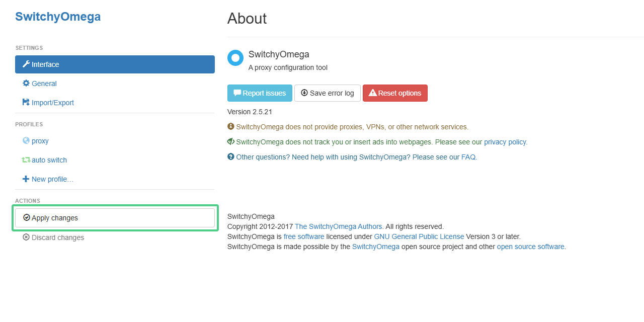Open the Interface settings section
Screen dimensions: 644x322
click(x=115, y=64)
